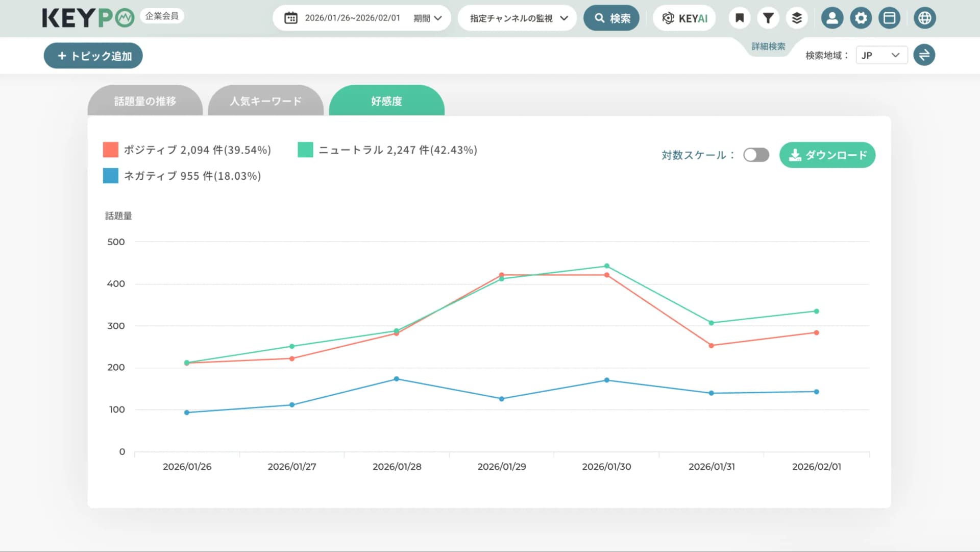The height and width of the screenshot is (552, 980).
Task: Click the swap arrows icon near JP
Action: pos(924,55)
